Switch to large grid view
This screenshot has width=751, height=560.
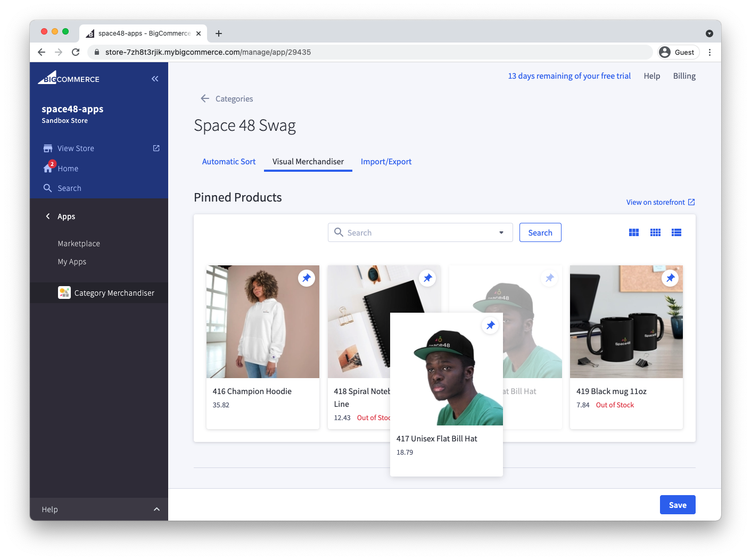click(634, 232)
